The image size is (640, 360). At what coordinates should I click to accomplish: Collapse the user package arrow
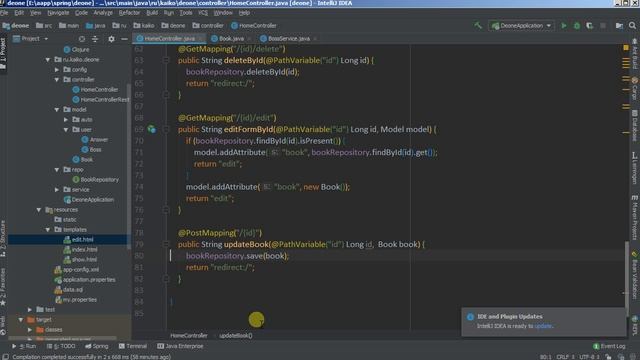click(66, 129)
